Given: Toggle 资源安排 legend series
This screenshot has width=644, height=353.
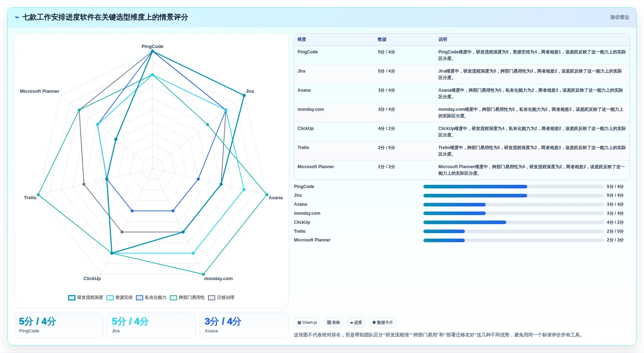Looking at the screenshot, I should (120, 298).
